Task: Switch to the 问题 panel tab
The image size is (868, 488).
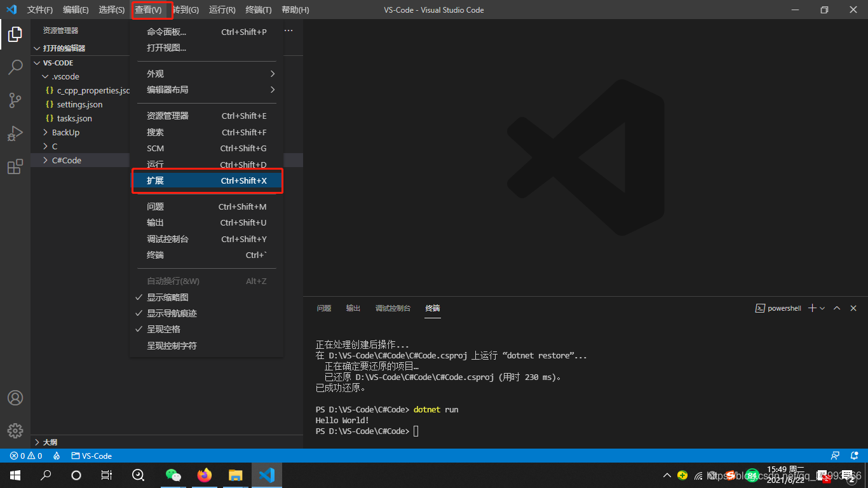Action: [x=324, y=308]
